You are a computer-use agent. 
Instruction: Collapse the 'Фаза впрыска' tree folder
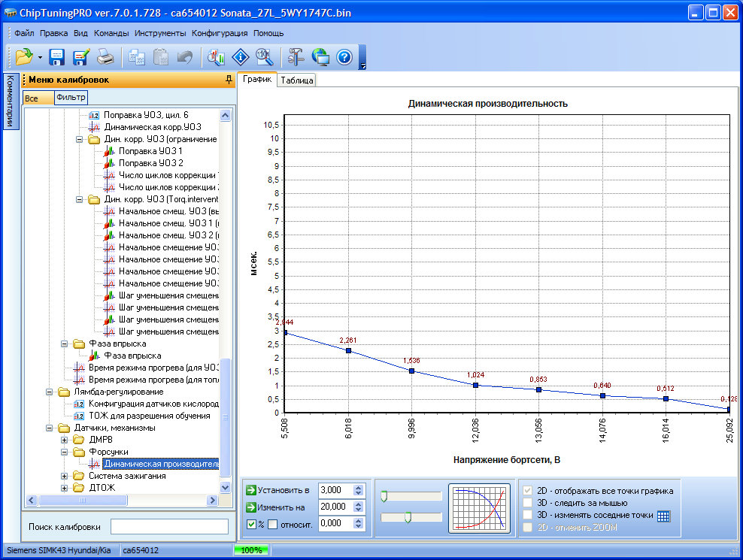click(65, 344)
